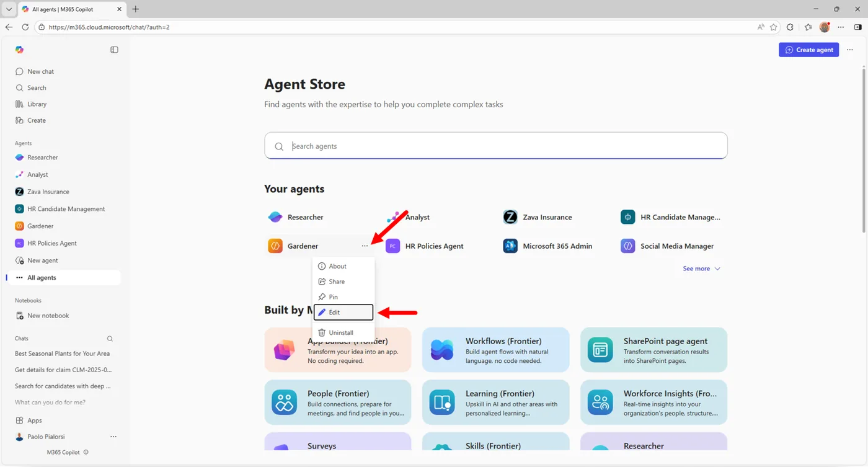Open browser settings and more menu

pos(841,27)
